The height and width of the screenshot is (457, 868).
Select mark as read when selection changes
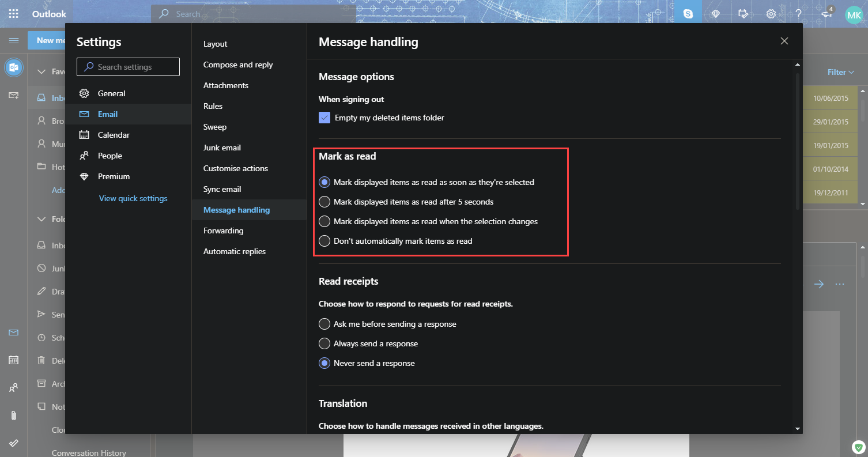pyautogui.click(x=324, y=221)
